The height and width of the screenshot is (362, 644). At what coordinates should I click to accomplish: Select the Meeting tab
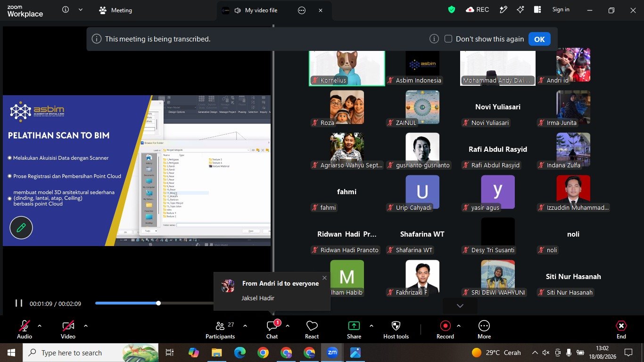116,10
